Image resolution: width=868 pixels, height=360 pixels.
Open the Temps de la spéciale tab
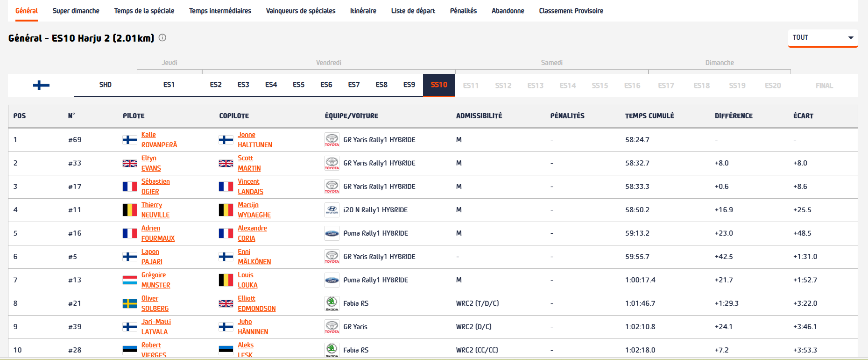click(144, 11)
